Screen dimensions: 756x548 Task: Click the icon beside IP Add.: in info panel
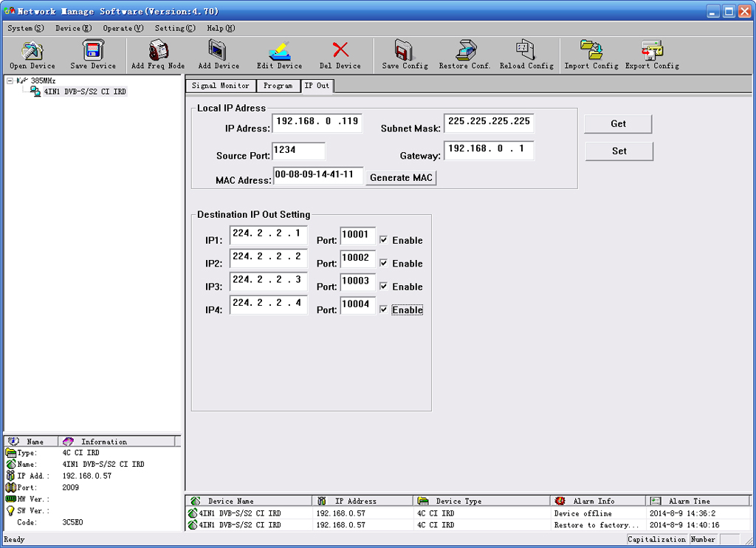(10, 476)
